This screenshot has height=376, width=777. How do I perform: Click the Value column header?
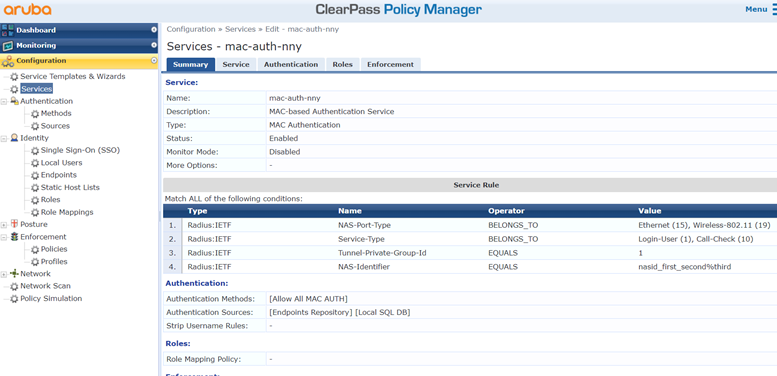[x=650, y=211]
